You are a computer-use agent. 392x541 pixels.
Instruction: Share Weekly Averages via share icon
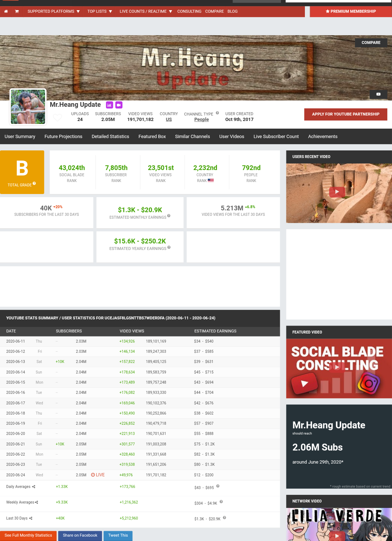pos(36,502)
